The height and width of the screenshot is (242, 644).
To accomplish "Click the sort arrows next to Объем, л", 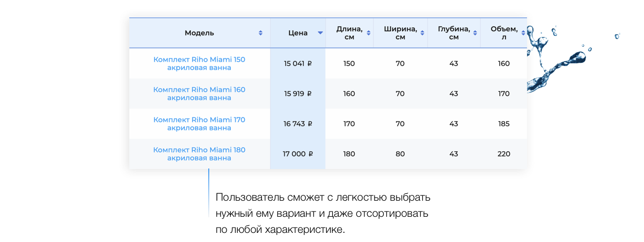I will [523, 33].
